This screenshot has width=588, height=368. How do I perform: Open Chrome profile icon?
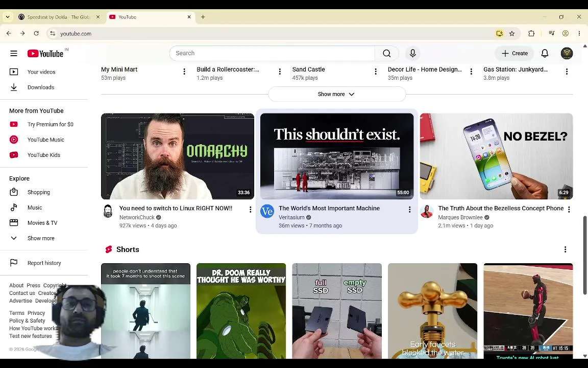click(566, 33)
